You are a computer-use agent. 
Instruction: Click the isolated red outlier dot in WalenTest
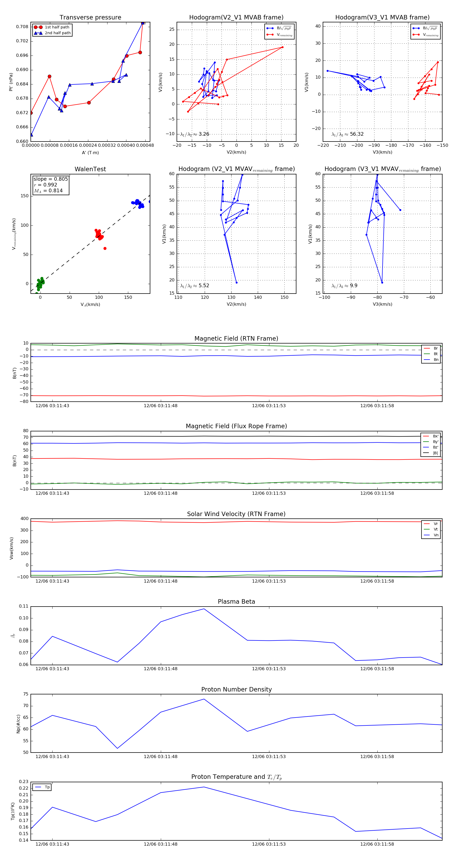click(105, 248)
